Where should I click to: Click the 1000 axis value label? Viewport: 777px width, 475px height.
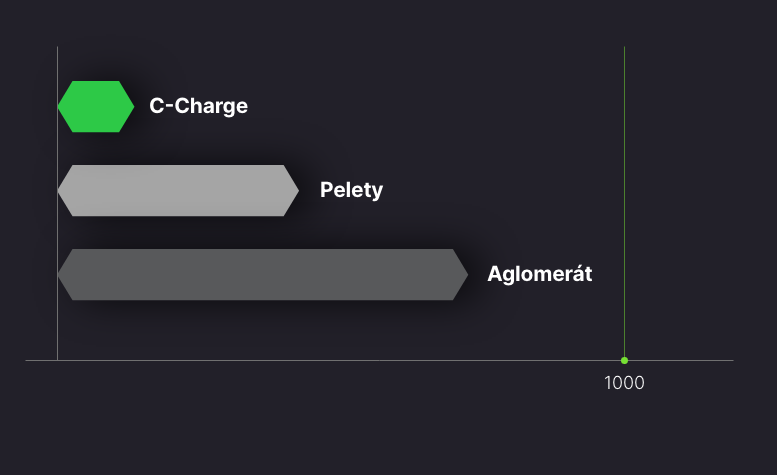pyautogui.click(x=624, y=383)
